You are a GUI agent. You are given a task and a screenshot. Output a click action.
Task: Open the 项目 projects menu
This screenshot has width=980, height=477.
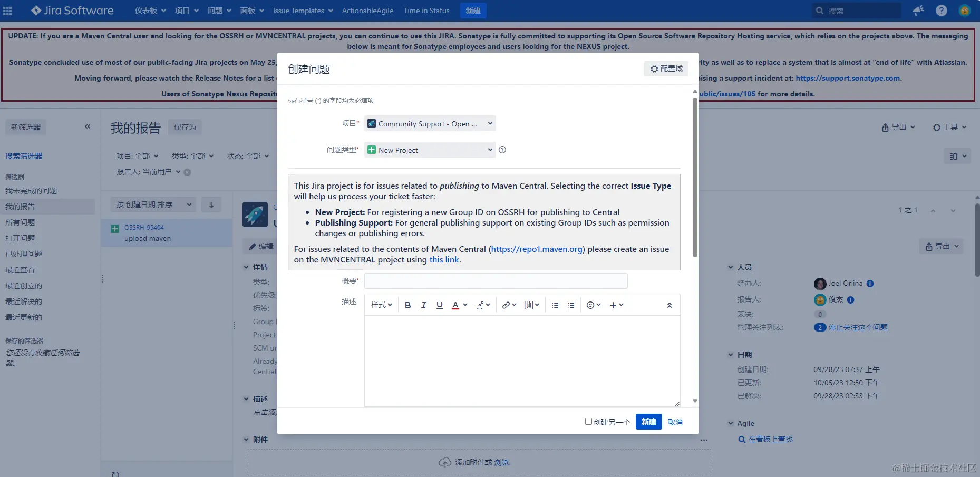click(187, 11)
